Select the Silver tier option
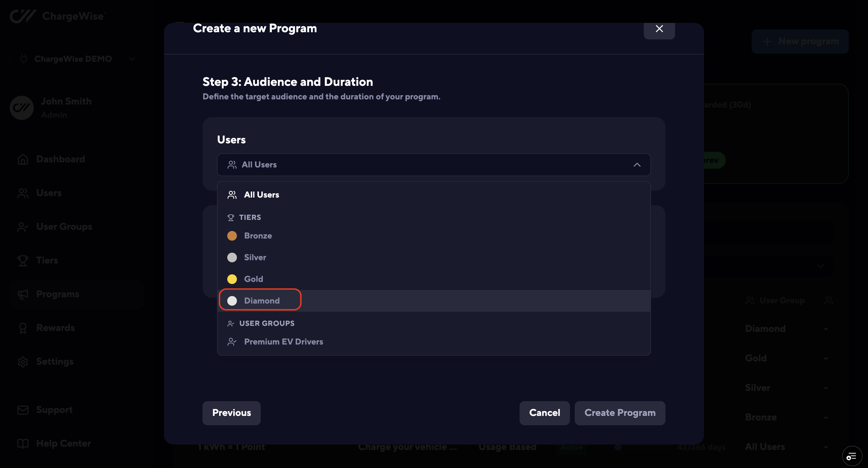Viewport: 868px width, 468px height. [x=255, y=257]
